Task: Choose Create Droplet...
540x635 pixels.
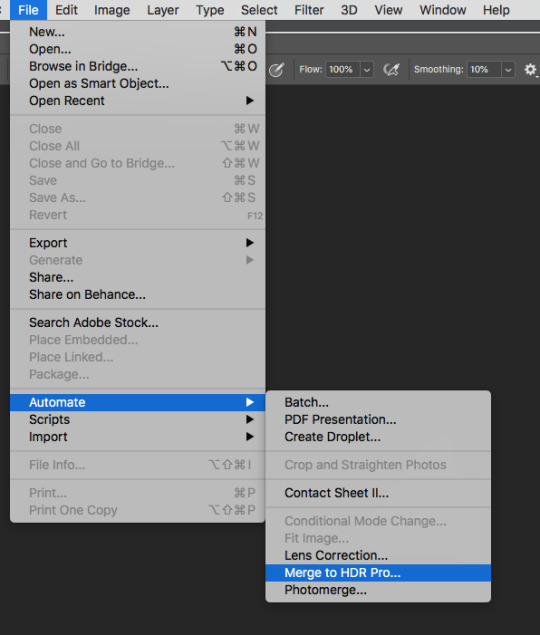Action: (x=378, y=437)
